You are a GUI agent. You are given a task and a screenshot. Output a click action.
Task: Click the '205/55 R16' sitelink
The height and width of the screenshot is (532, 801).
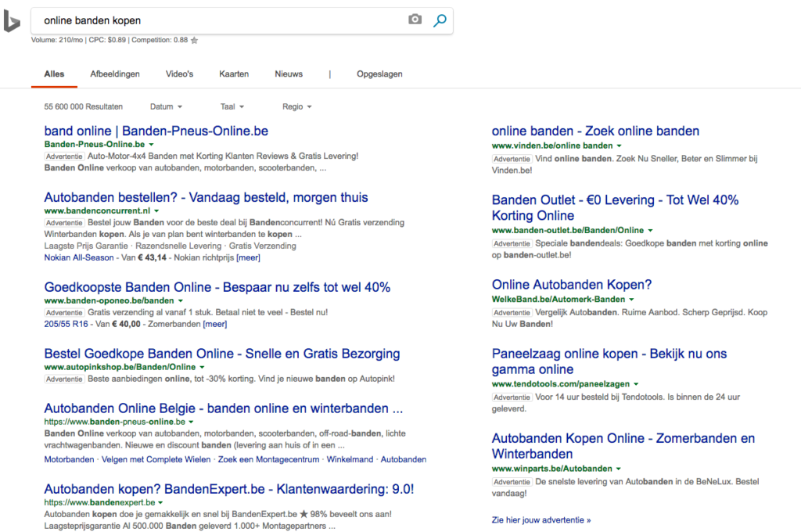pyautogui.click(x=66, y=324)
